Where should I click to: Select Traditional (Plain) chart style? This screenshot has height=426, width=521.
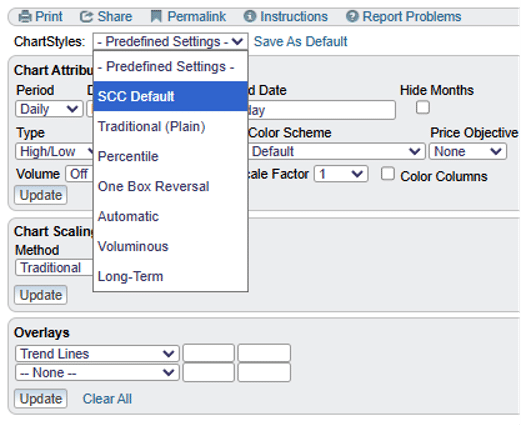(171, 126)
